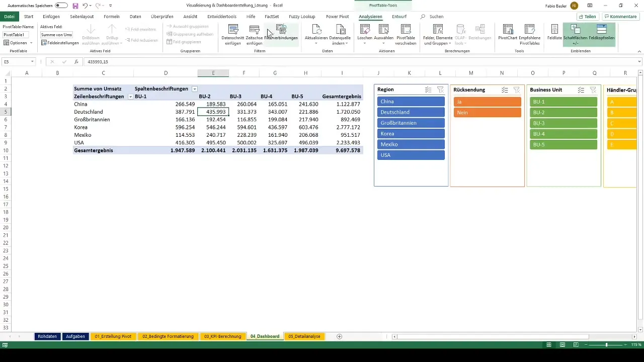Toggle the Ja item in Rücksendung slicer

coord(487,102)
